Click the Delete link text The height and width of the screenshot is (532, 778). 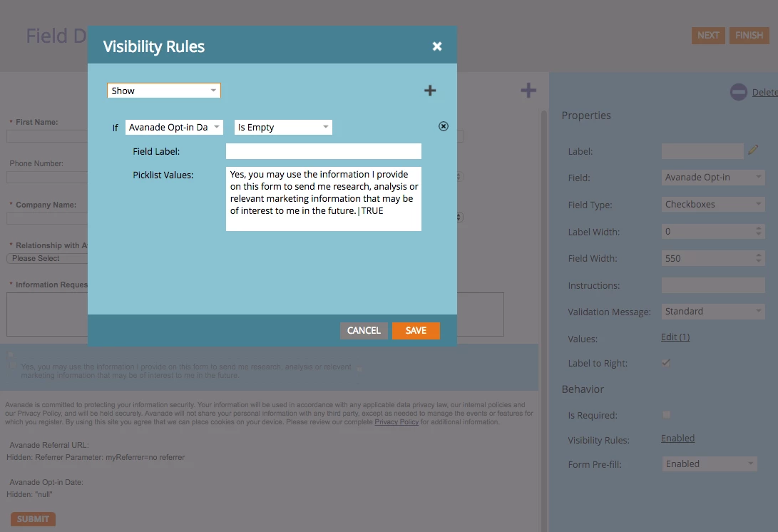(764, 92)
